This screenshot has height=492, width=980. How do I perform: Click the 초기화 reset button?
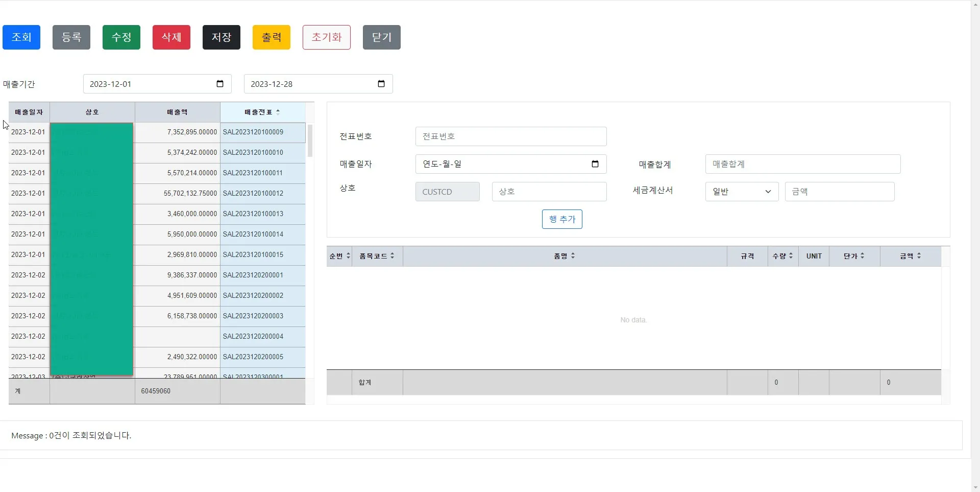point(327,37)
